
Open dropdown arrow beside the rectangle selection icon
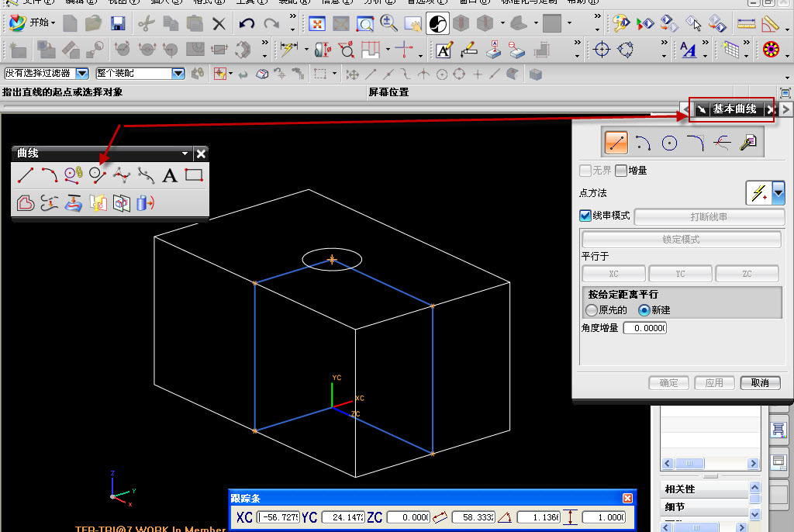tap(334, 74)
